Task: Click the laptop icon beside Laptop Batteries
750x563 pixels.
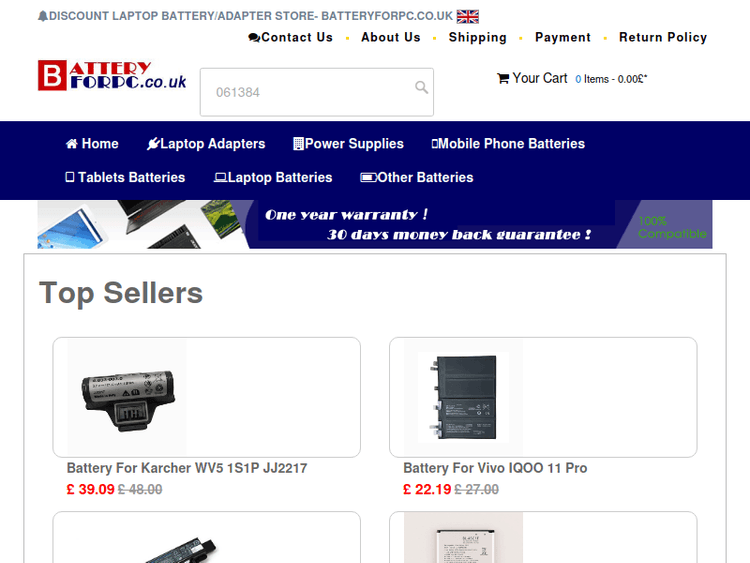Action: (x=220, y=177)
